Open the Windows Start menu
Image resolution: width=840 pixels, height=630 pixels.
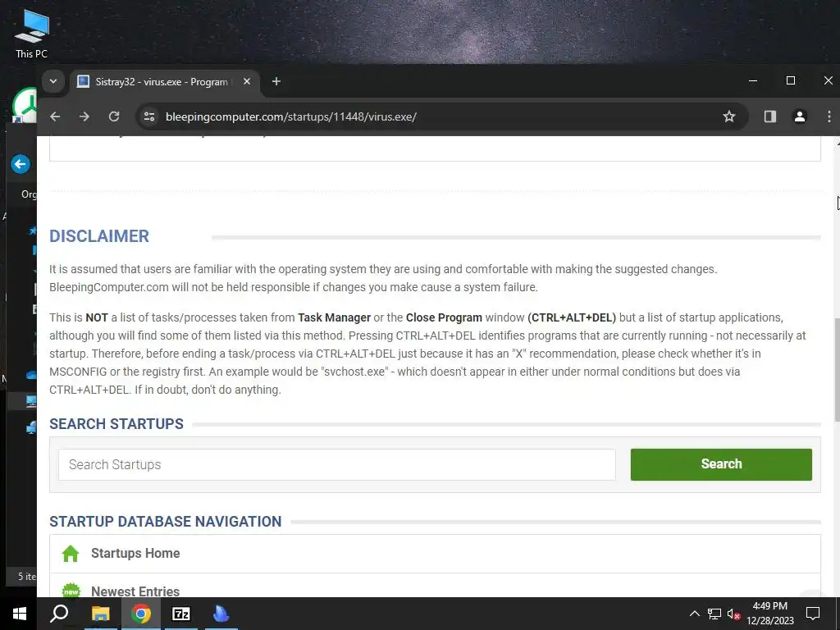click(x=20, y=614)
